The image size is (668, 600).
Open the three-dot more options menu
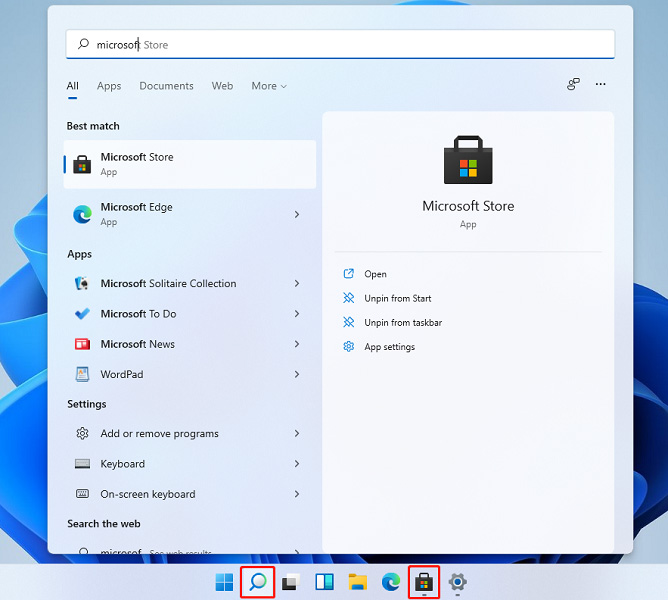coord(601,84)
